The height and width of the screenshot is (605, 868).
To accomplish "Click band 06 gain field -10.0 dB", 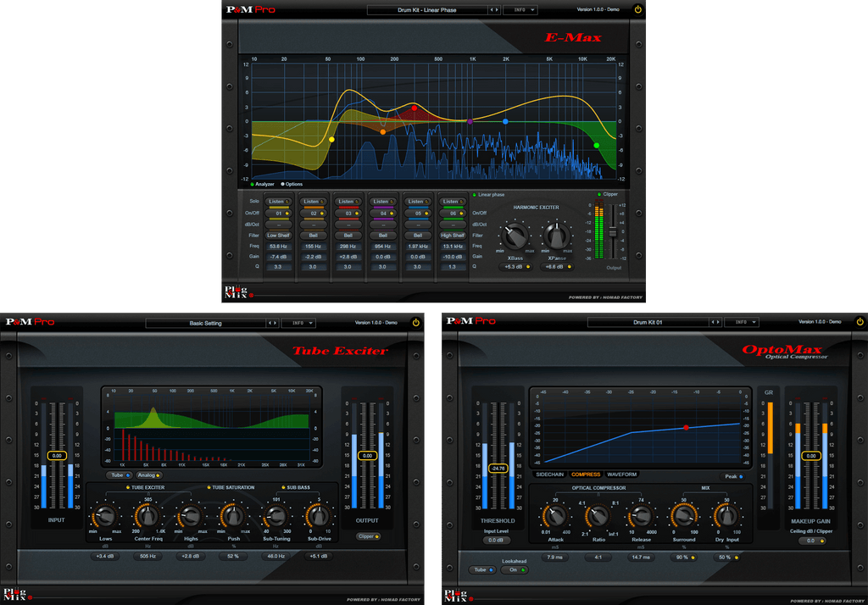I will click(453, 257).
